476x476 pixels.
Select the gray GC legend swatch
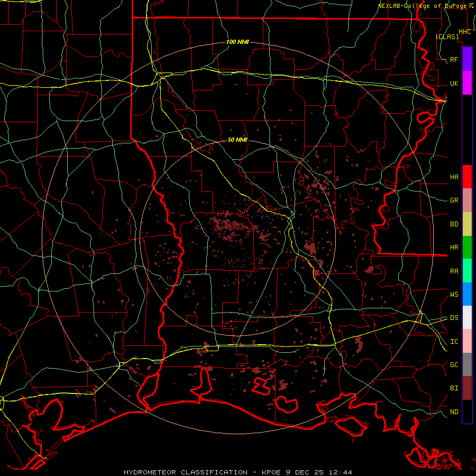click(467, 364)
